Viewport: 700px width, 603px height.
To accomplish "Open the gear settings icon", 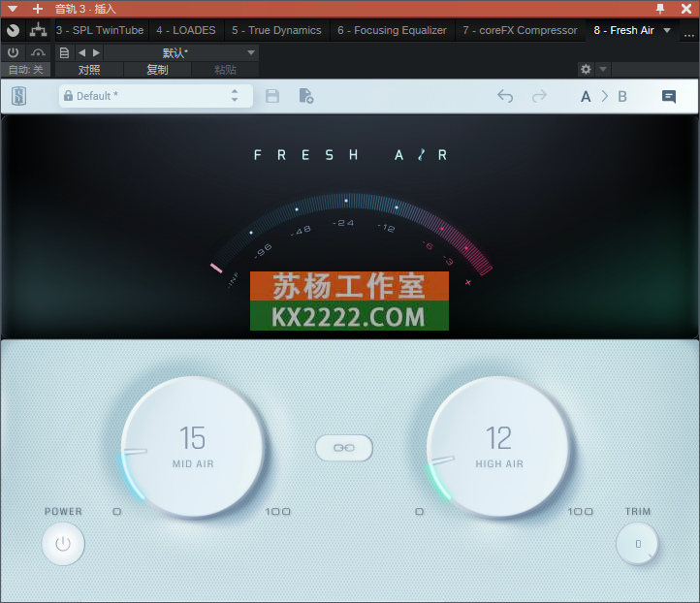I will [x=586, y=69].
